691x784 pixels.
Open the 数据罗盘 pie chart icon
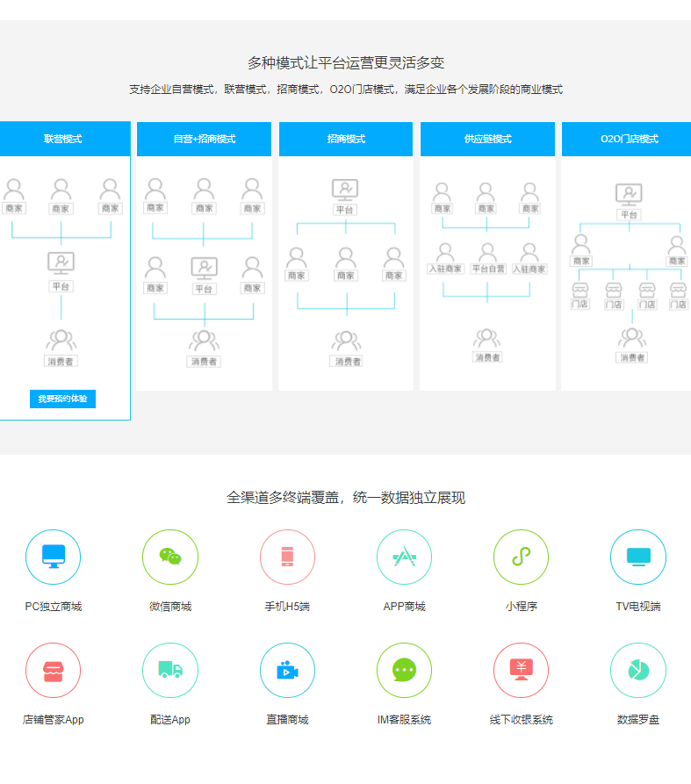638,671
